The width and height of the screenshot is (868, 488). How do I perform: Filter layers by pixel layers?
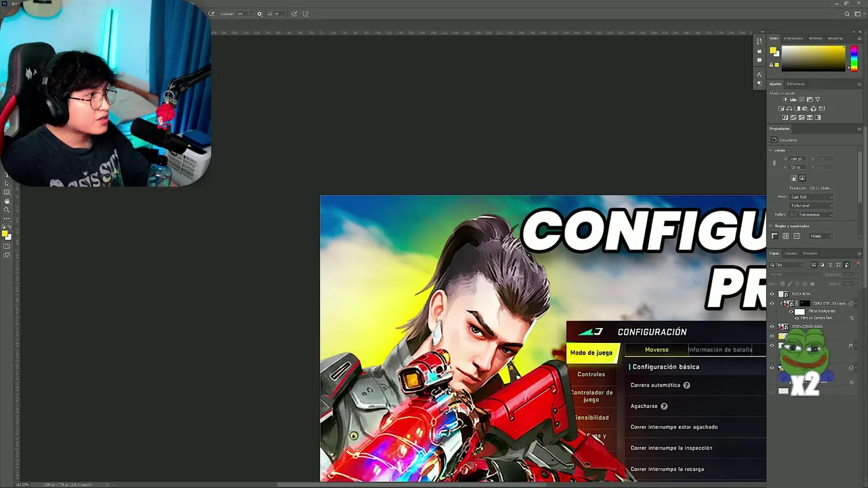click(x=814, y=264)
